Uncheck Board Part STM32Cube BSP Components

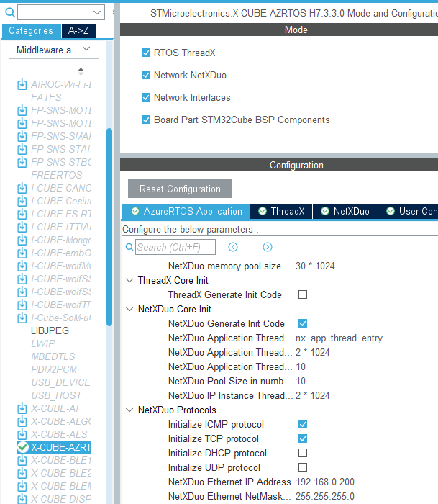pos(146,120)
